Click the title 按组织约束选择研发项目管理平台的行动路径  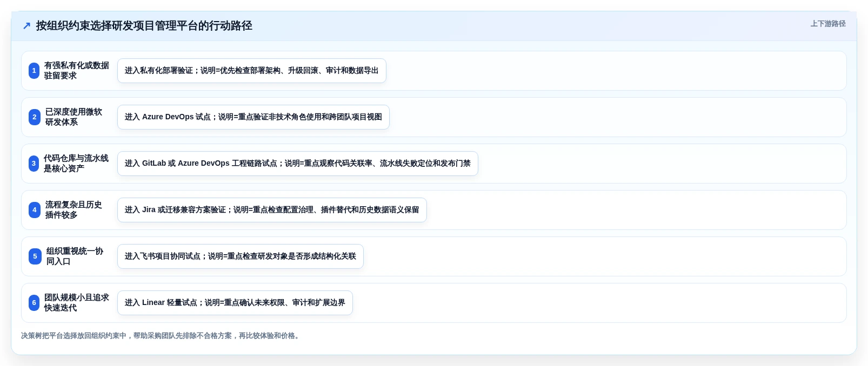144,26
